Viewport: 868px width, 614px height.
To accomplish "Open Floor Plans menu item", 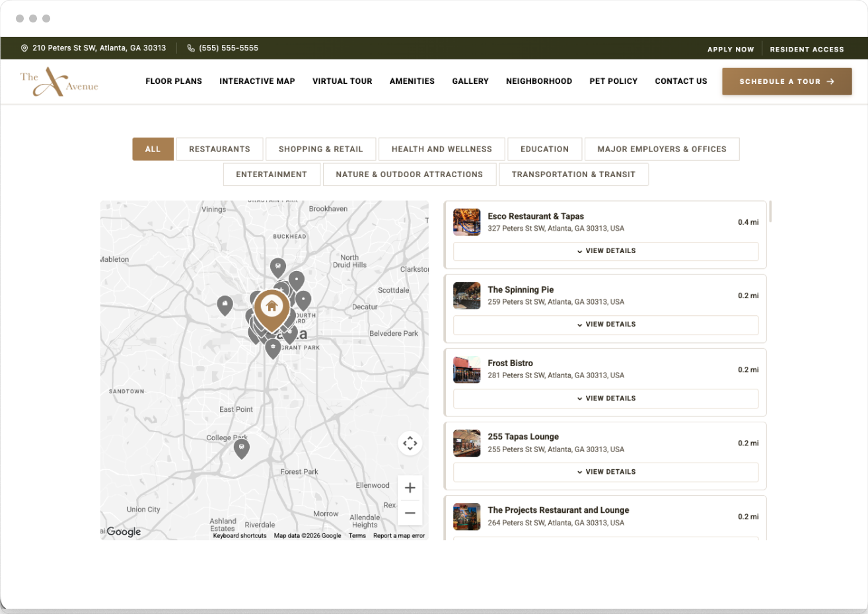I will coord(174,81).
